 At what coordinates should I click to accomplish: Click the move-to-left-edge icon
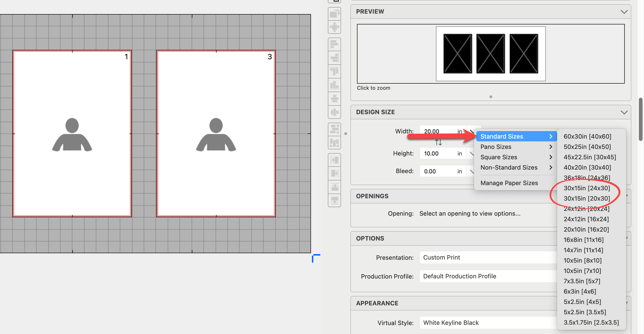pos(334,160)
